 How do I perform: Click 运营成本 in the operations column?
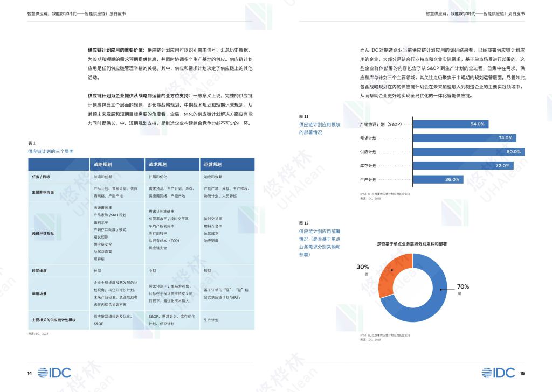(x=211, y=234)
